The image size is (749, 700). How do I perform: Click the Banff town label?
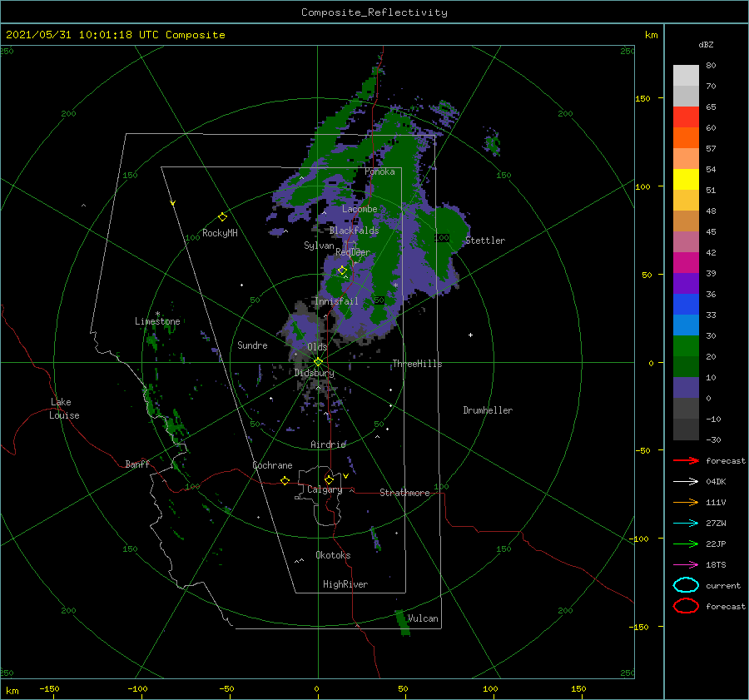pos(137,464)
